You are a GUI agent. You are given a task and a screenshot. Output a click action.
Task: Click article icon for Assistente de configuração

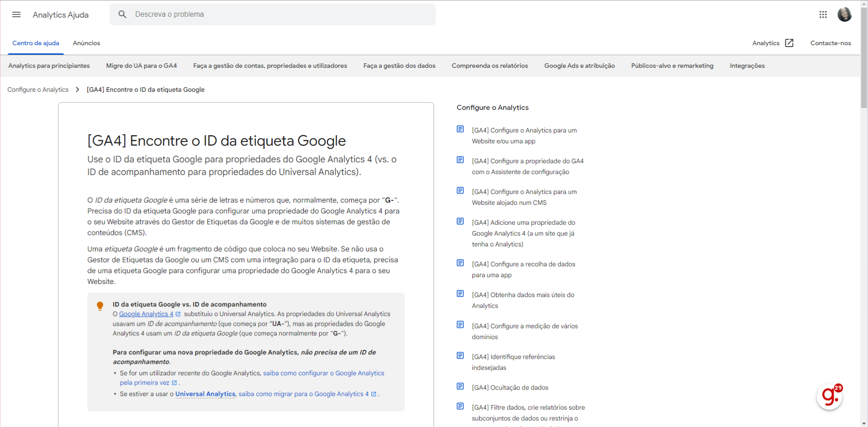point(460,160)
